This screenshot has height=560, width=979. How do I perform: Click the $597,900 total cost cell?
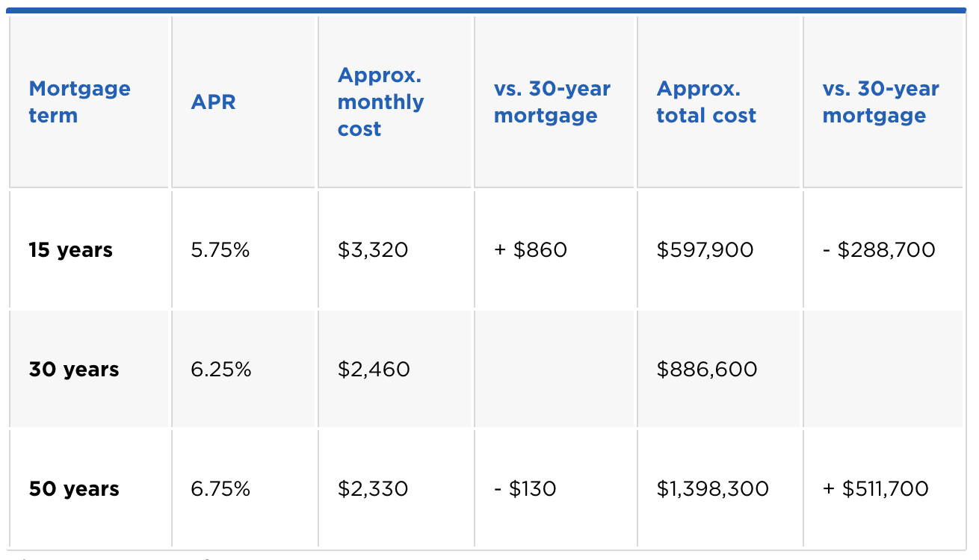coord(705,249)
